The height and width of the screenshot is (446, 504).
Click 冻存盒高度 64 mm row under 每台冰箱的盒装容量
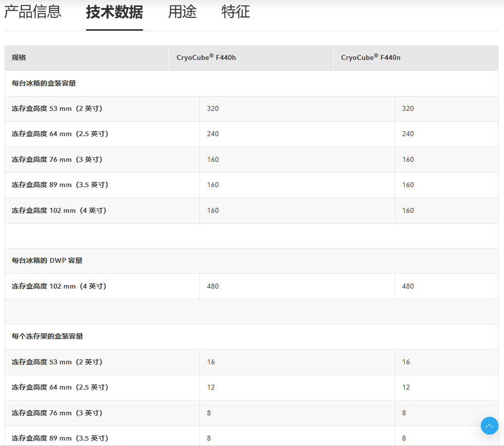[x=251, y=134]
